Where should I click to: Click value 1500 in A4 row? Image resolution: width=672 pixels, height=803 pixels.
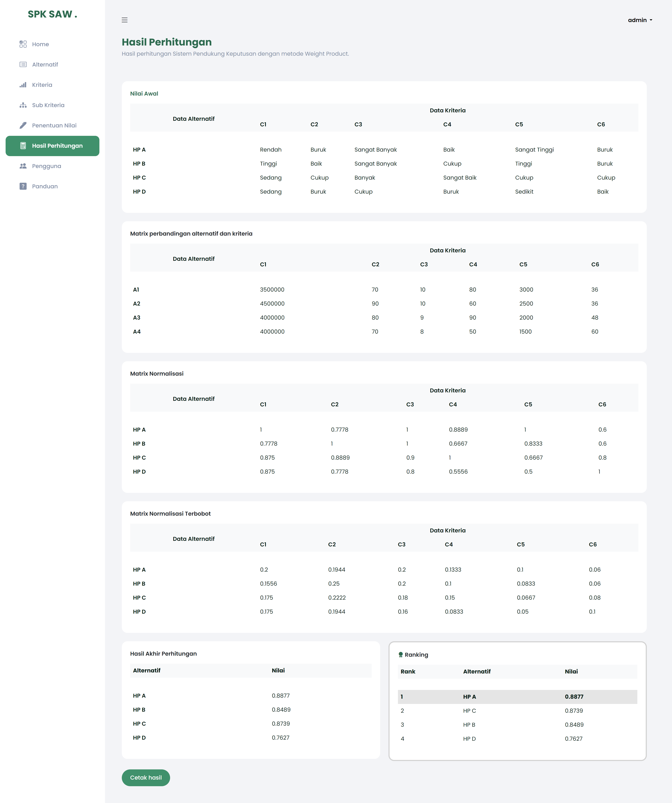click(x=525, y=331)
